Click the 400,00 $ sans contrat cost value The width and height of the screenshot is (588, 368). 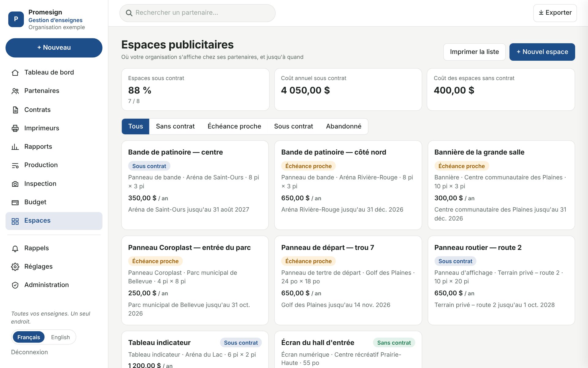(454, 90)
